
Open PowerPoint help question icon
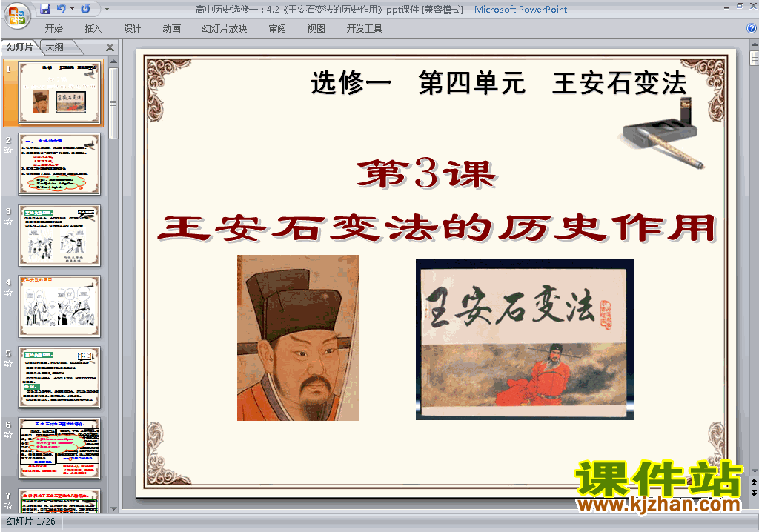[x=752, y=29]
